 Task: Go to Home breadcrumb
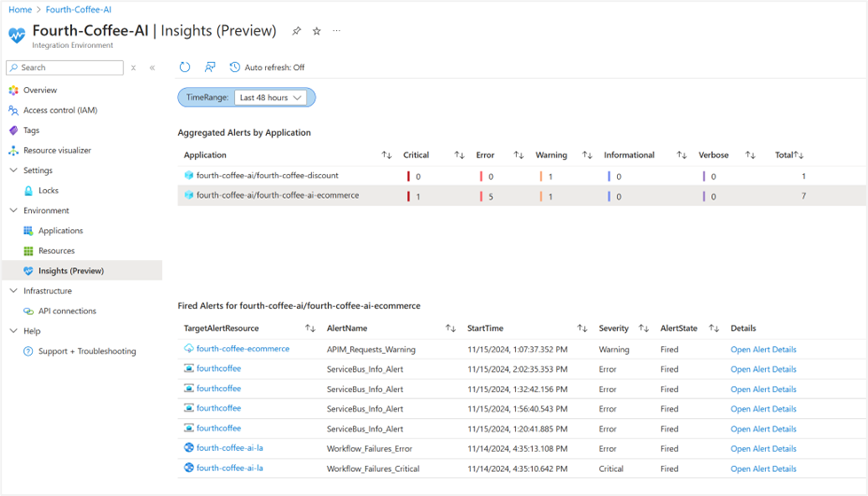coord(20,10)
